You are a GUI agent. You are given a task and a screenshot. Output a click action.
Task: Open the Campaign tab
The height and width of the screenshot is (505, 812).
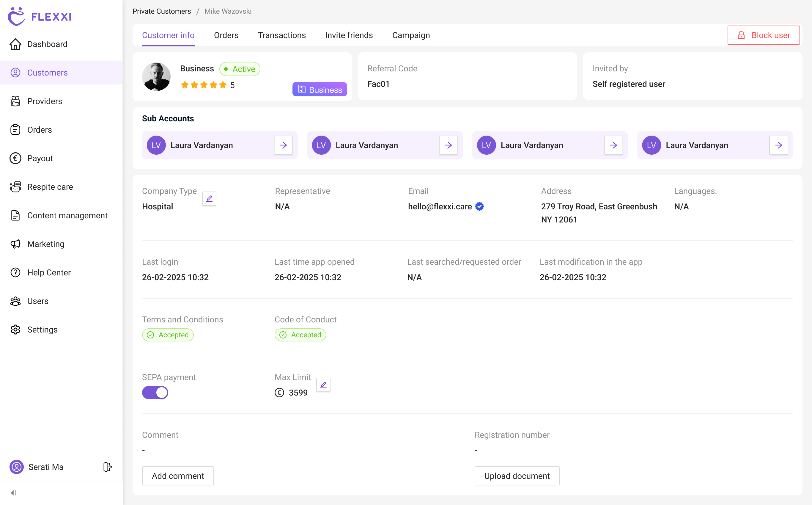411,35
